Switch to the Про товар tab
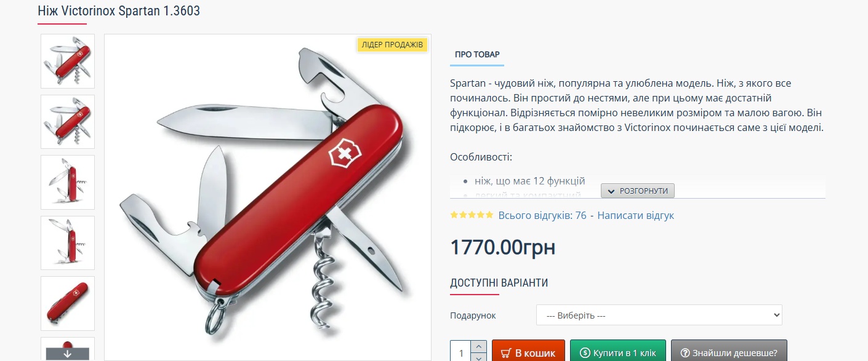 477,55
